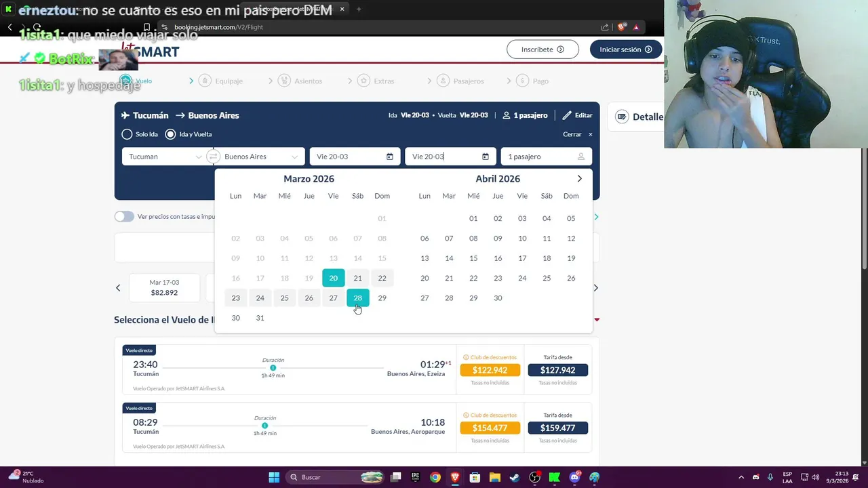The height and width of the screenshot is (488, 868).
Task: Choose the $122.942 Club de descuentos fare
Action: click(490, 370)
